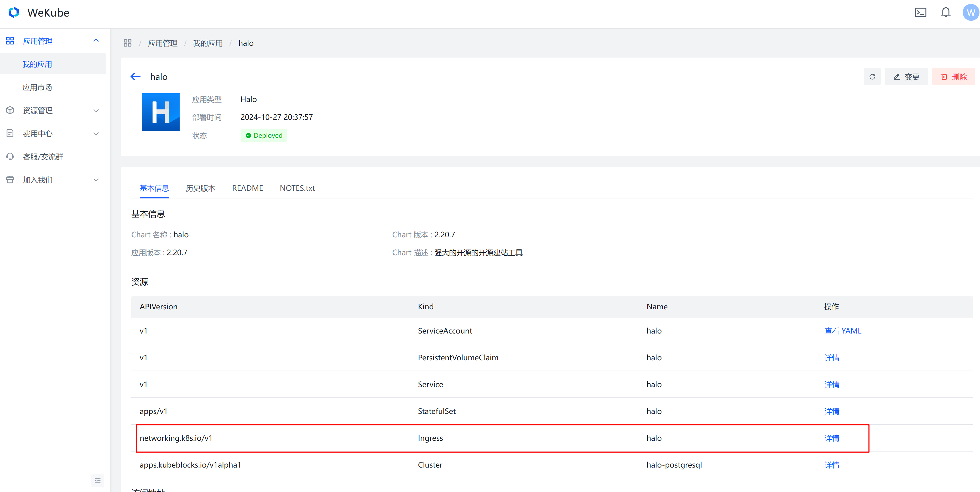980x492 pixels.
Task: Expand the 加入我们 menu
Action: point(96,180)
